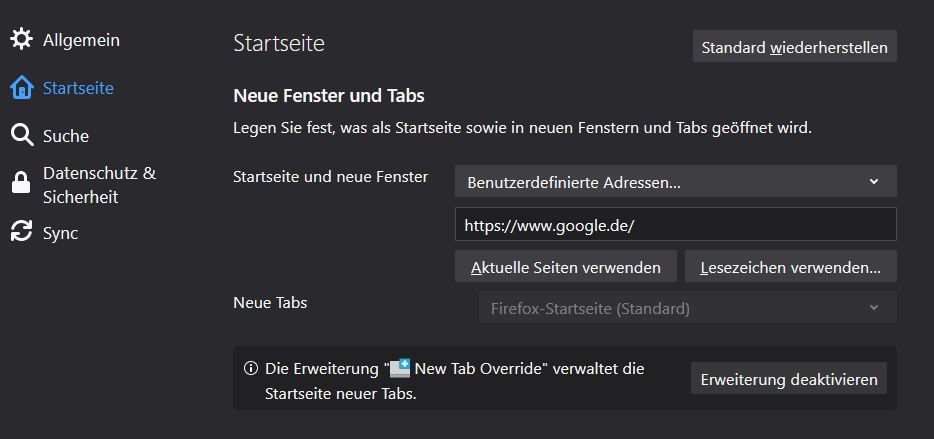Click the google.de homepage URL field
The width and height of the screenshot is (934, 439).
pos(675,225)
